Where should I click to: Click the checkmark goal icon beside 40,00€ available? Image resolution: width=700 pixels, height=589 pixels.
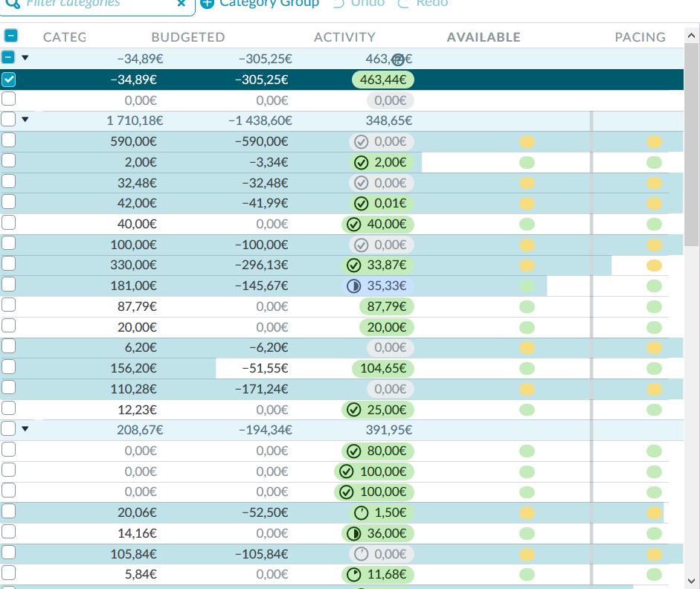(x=353, y=224)
